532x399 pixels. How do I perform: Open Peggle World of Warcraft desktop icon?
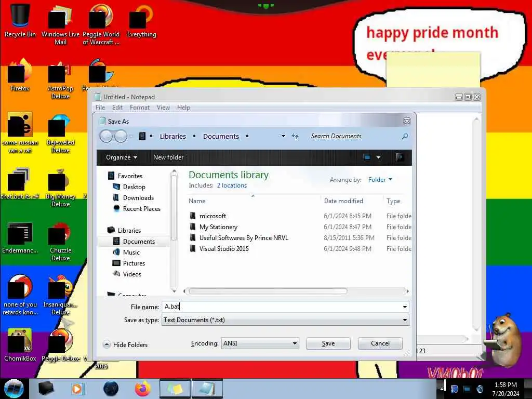[101, 24]
